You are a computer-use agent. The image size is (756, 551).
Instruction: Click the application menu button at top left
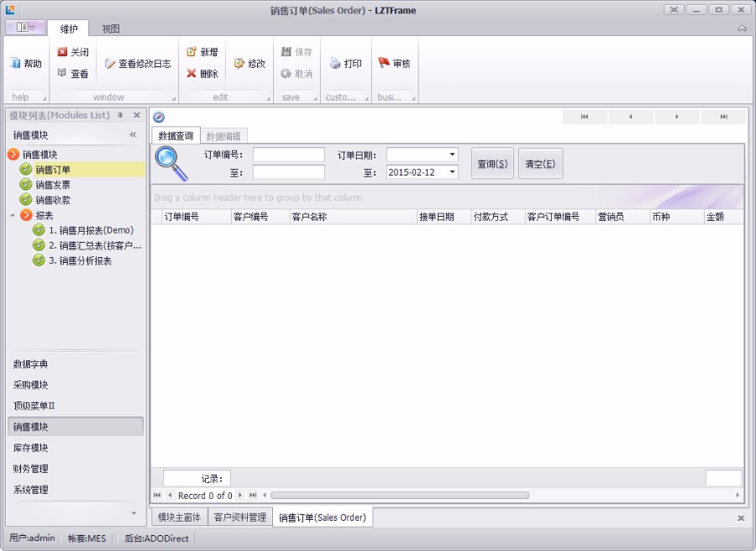pyautogui.click(x=25, y=28)
